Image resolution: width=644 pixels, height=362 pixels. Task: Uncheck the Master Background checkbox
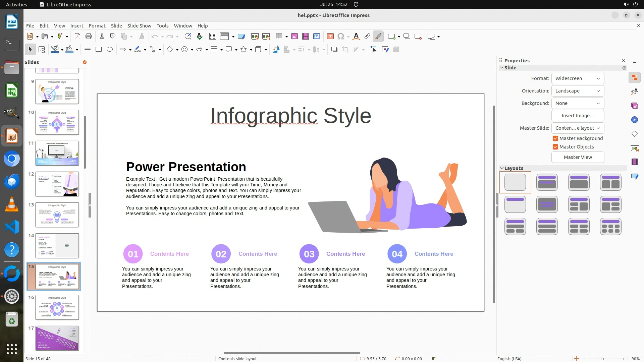555,138
